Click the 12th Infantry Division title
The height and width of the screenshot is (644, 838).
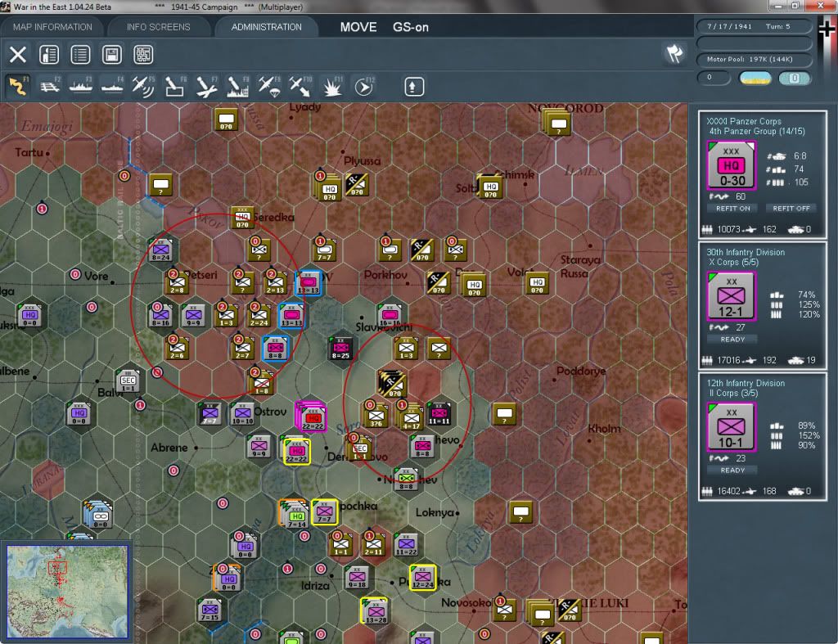(746, 383)
